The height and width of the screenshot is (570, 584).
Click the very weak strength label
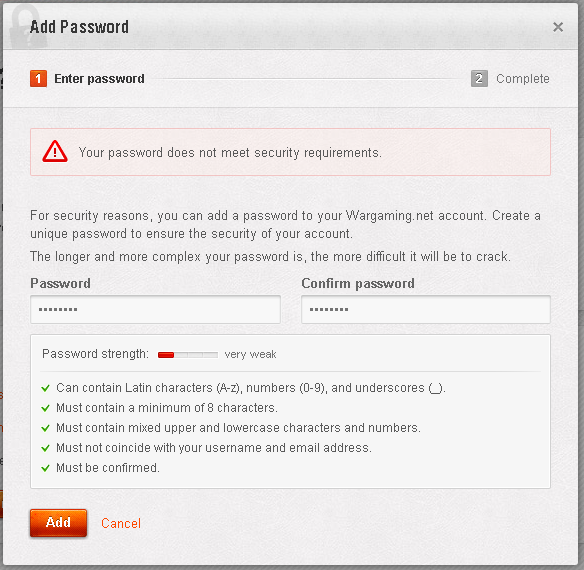[x=250, y=354]
